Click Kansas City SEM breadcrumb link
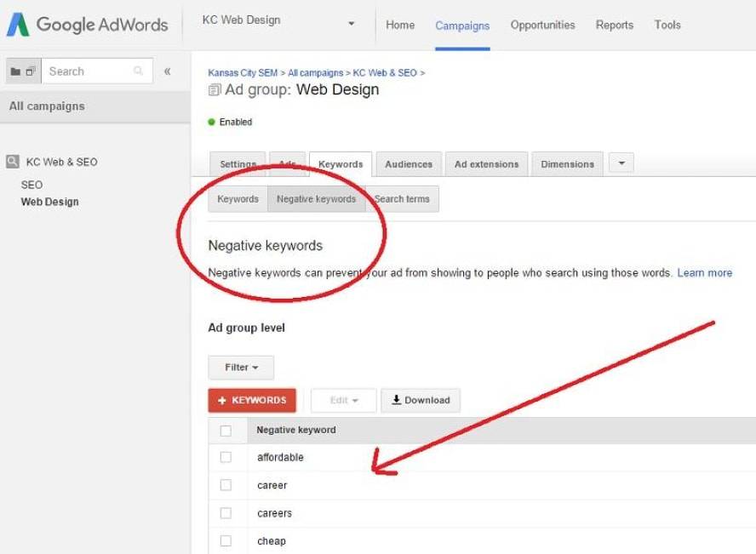 243,72
